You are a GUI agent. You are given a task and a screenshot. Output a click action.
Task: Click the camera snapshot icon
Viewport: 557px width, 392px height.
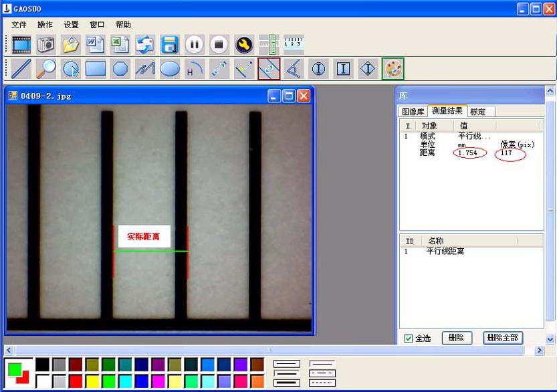pyautogui.click(x=46, y=44)
